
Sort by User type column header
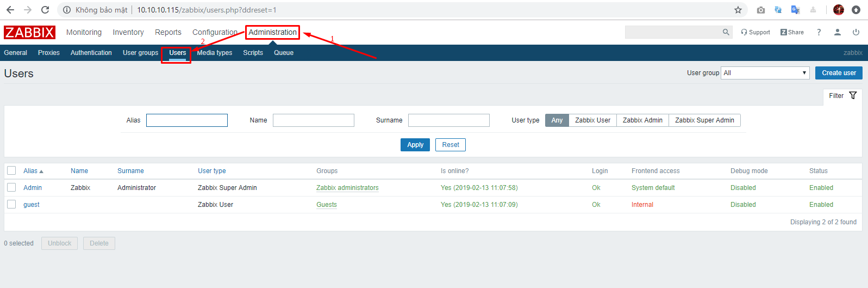212,171
